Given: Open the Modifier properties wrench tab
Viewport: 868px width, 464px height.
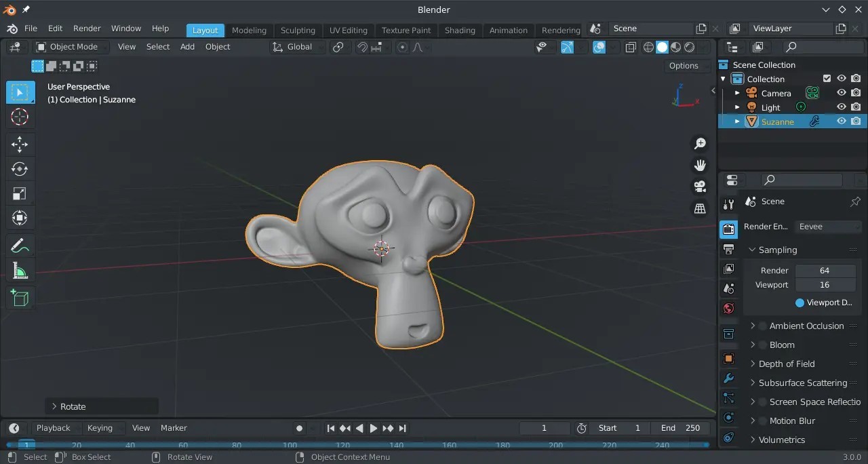Looking at the screenshot, I should coord(729,379).
